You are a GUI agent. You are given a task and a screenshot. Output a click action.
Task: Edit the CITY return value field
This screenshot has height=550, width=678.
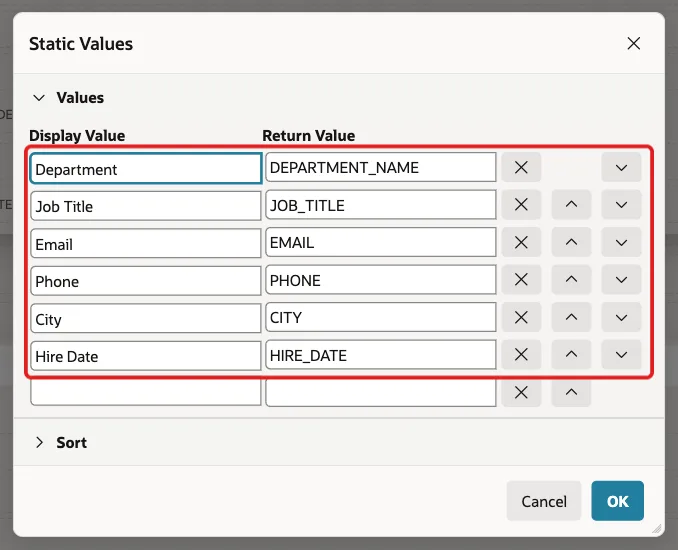tap(381, 317)
